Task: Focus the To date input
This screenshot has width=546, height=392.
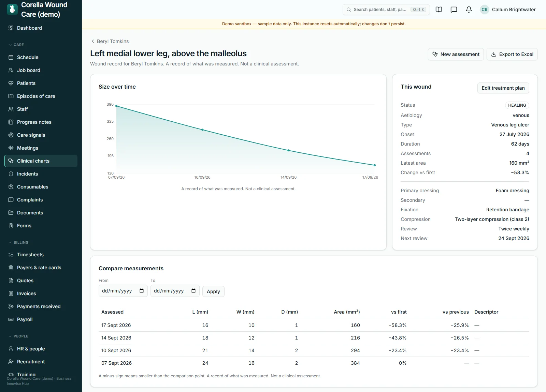Action: (x=175, y=291)
